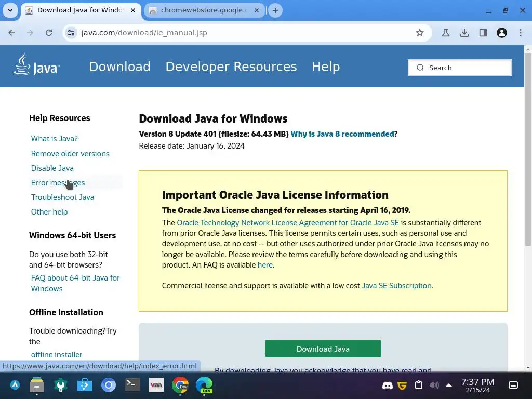
Task: Click into the Search field
Action: (460, 68)
